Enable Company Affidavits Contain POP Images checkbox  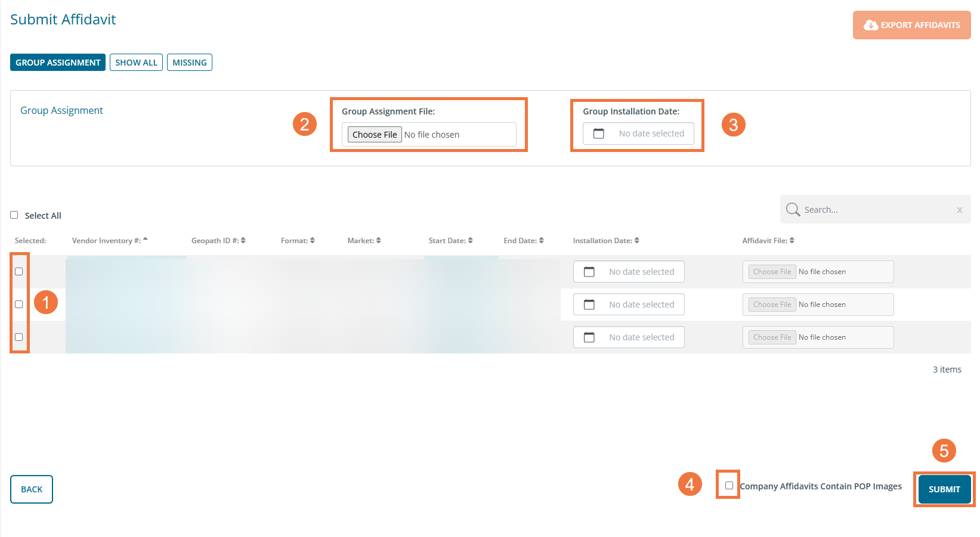[x=729, y=485]
